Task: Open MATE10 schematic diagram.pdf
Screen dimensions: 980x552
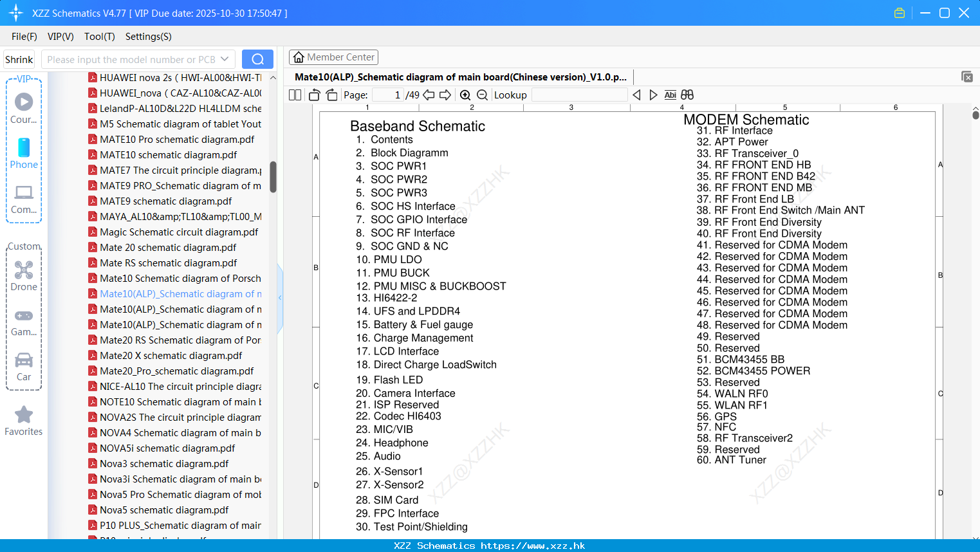Action: pos(163,154)
